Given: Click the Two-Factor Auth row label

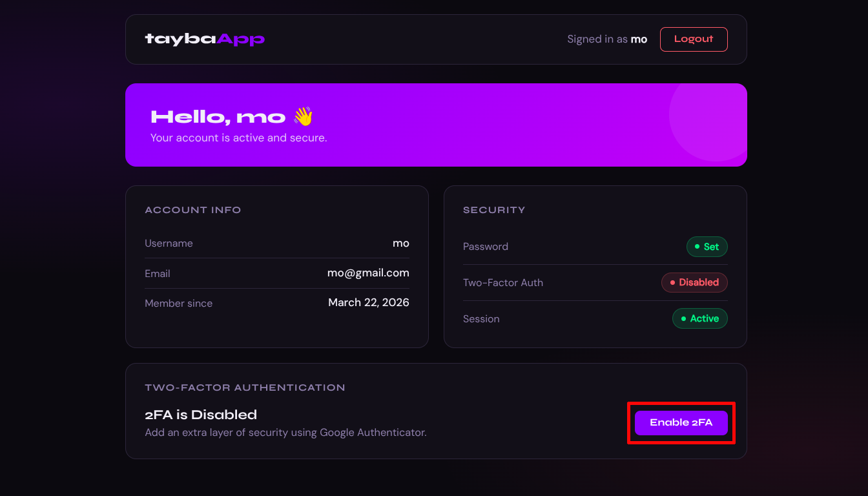Looking at the screenshot, I should pos(502,283).
